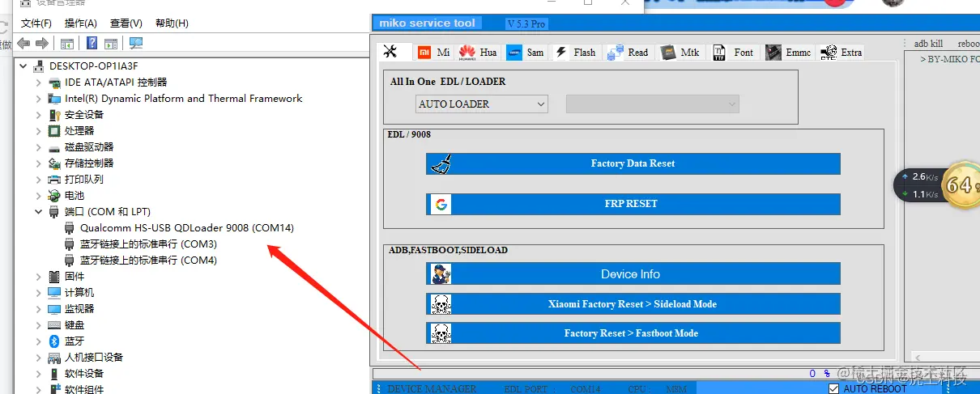Switch to the Extra tab
This screenshot has width=980, height=394.
[x=842, y=53]
